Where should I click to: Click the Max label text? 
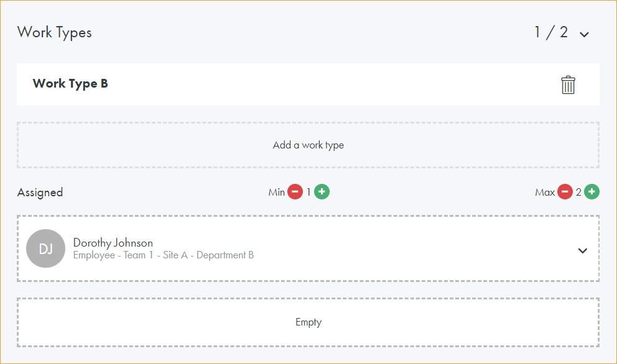click(544, 193)
